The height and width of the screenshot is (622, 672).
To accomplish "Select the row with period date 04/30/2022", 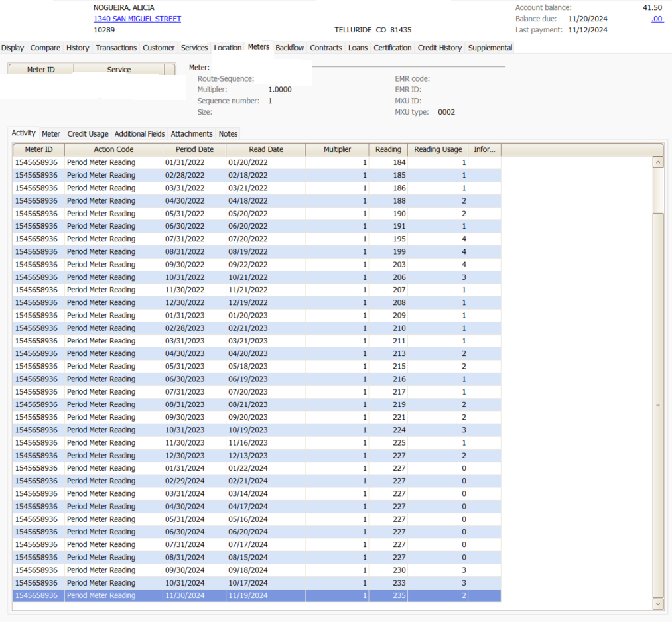I will (257, 200).
